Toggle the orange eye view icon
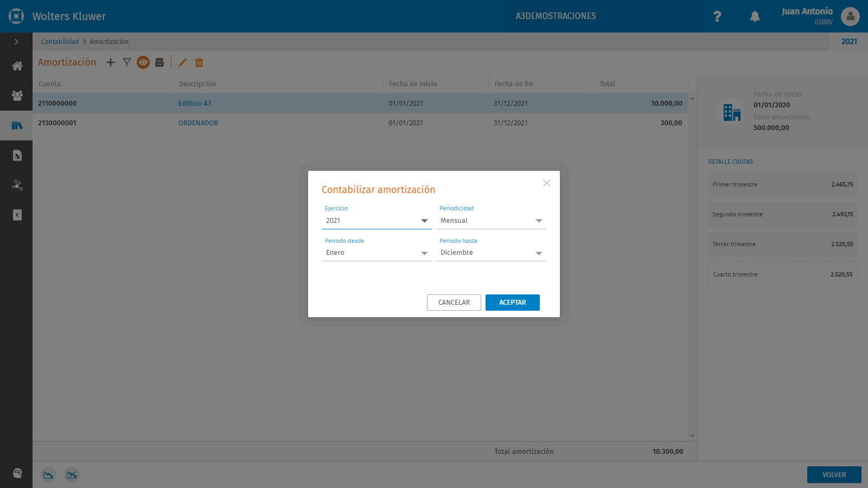Viewport: 868px width, 488px height. pos(143,62)
